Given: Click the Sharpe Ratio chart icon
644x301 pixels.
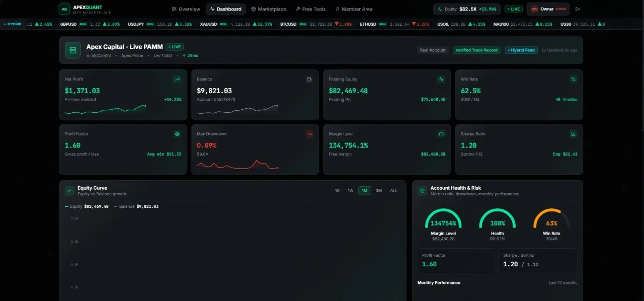Looking at the screenshot, I should [x=573, y=134].
